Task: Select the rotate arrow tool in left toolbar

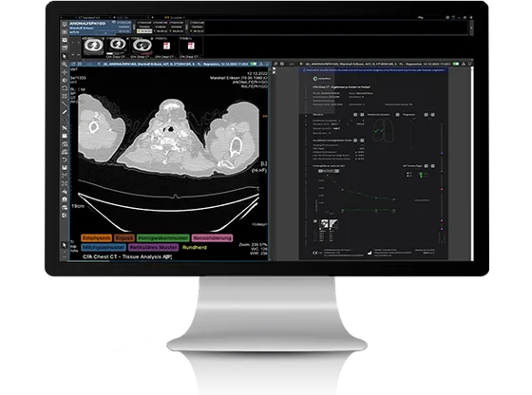Action: (65, 88)
